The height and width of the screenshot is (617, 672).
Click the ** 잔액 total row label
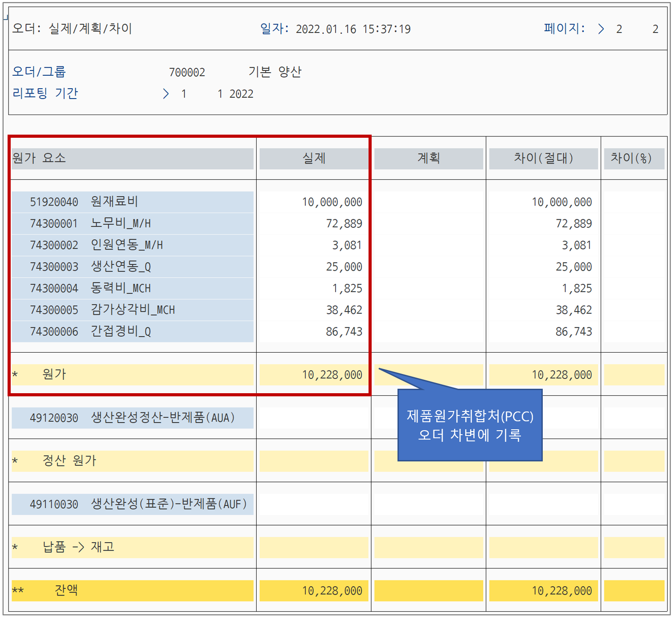[x=132, y=591]
